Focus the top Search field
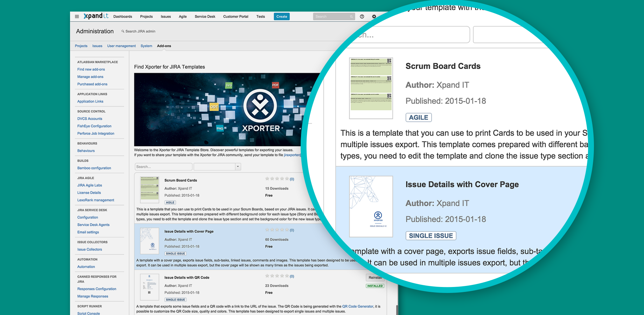 point(334,16)
